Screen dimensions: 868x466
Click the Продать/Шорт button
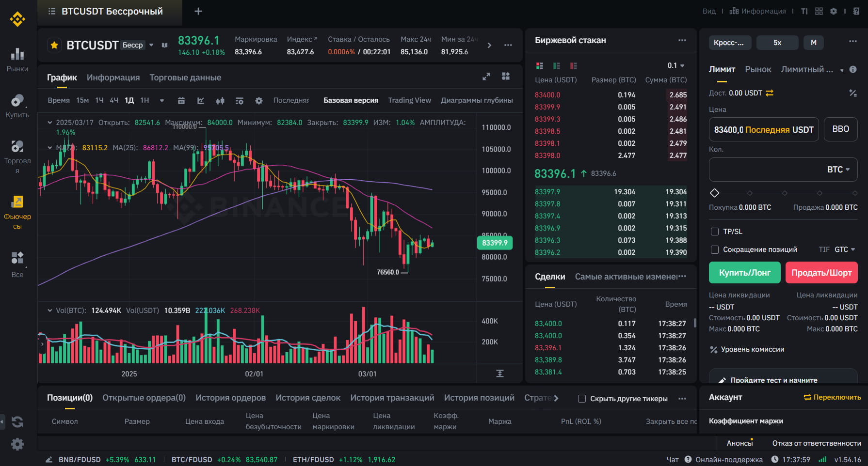point(821,273)
